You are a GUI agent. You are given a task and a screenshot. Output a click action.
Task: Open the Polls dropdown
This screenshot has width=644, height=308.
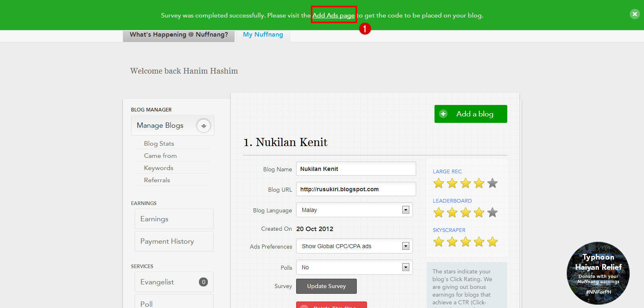coord(354,267)
